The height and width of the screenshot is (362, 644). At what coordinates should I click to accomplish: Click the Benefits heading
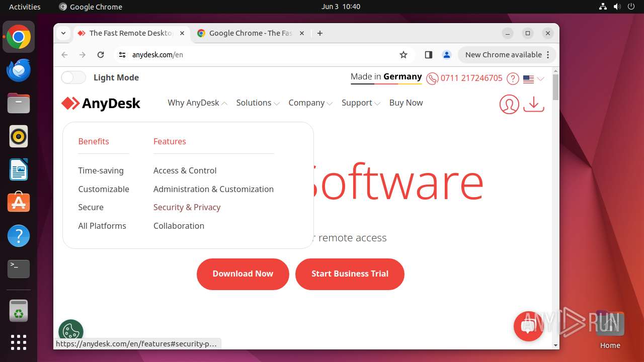tap(94, 141)
